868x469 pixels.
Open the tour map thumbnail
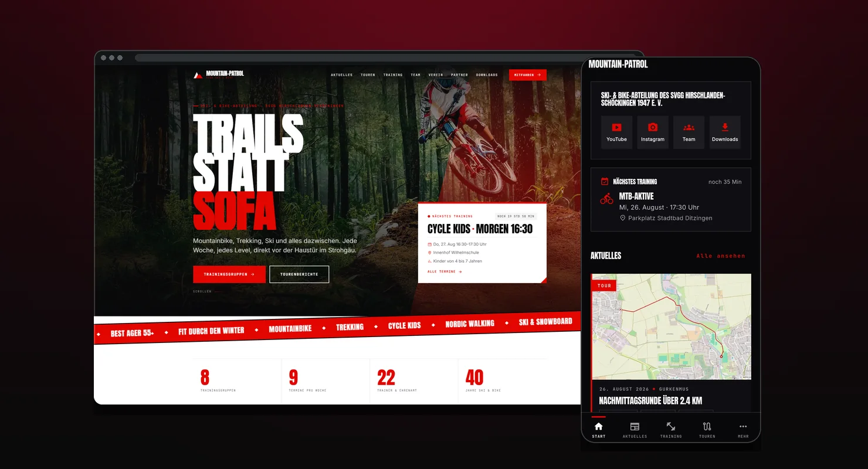point(671,327)
